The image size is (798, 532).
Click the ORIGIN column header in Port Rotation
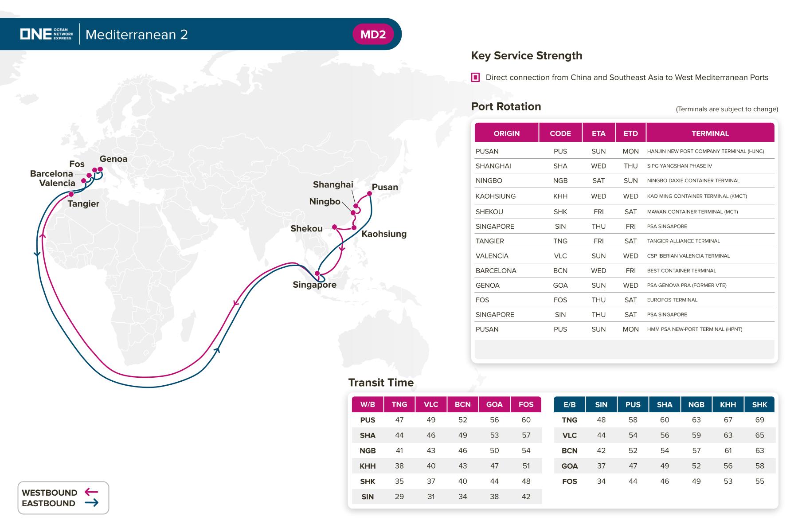(506, 133)
